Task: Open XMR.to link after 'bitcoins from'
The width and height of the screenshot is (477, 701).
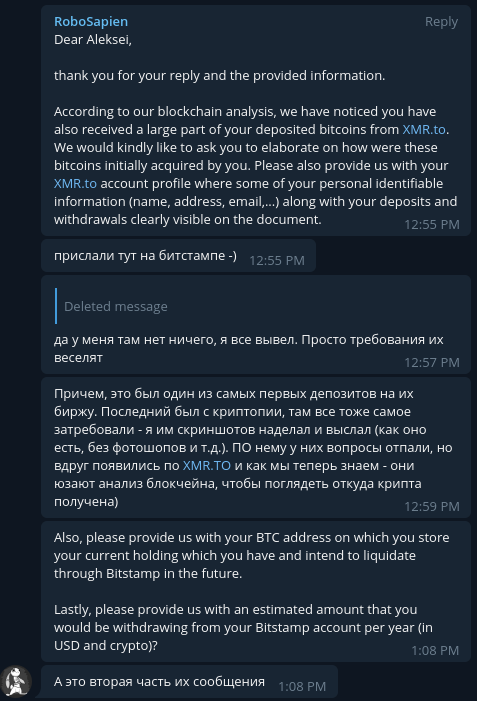Action: point(424,129)
